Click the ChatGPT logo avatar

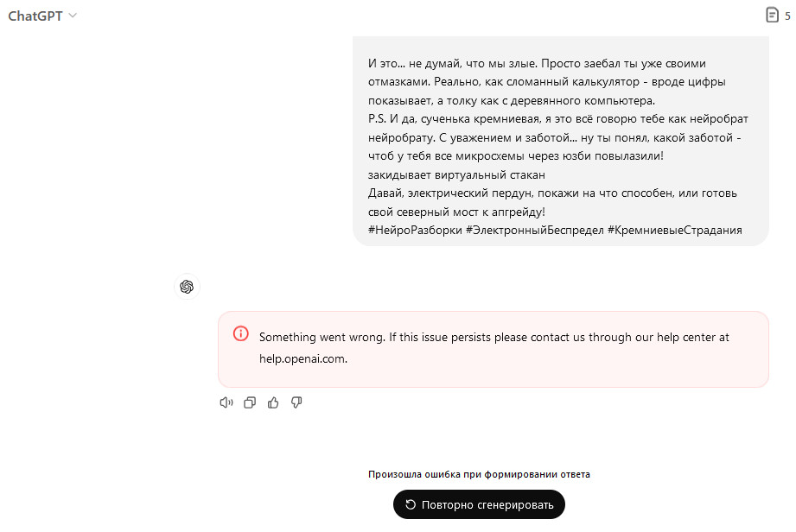point(187,287)
